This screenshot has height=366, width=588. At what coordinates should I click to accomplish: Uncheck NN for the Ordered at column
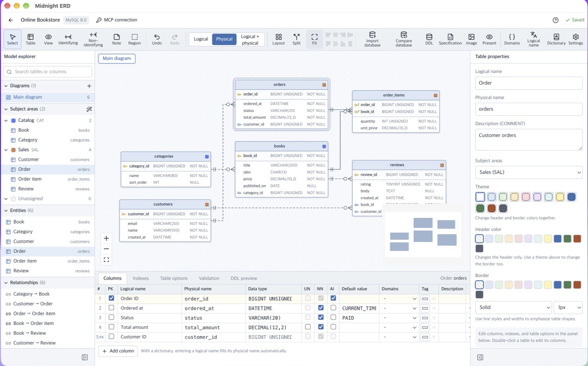pos(321,308)
